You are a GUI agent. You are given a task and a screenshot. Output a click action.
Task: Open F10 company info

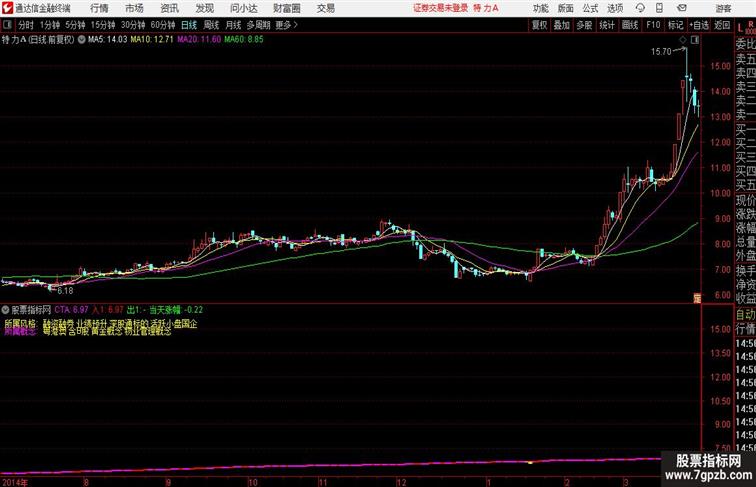tap(653, 25)
